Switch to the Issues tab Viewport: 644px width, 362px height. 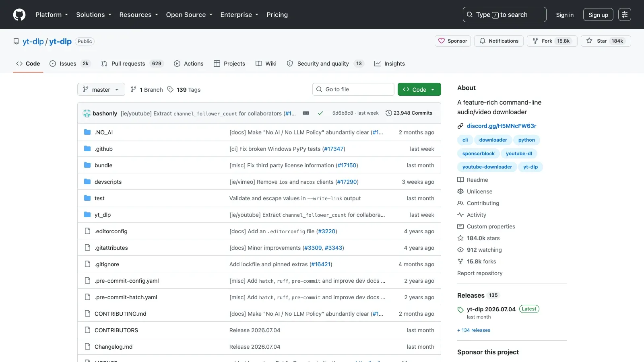pos(70,64)
